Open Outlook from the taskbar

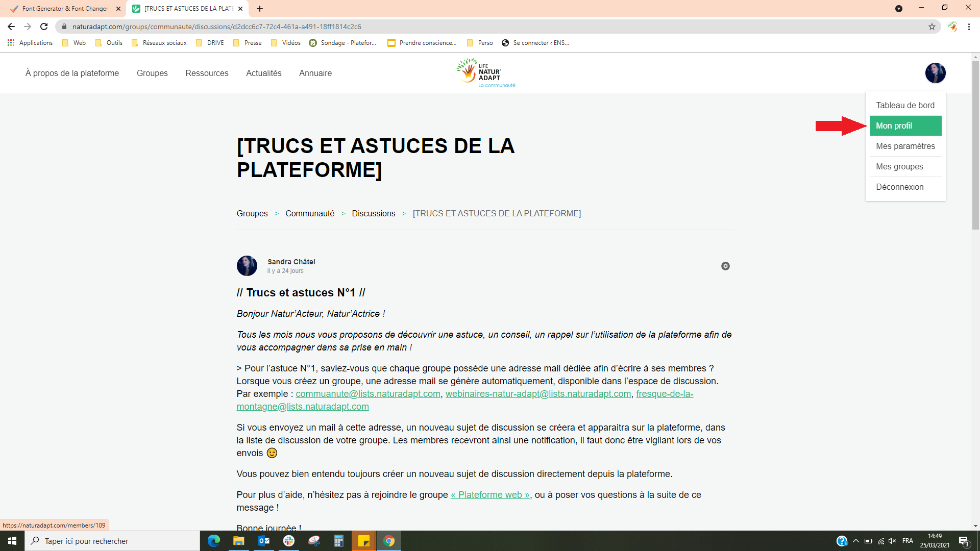(263, 541)
